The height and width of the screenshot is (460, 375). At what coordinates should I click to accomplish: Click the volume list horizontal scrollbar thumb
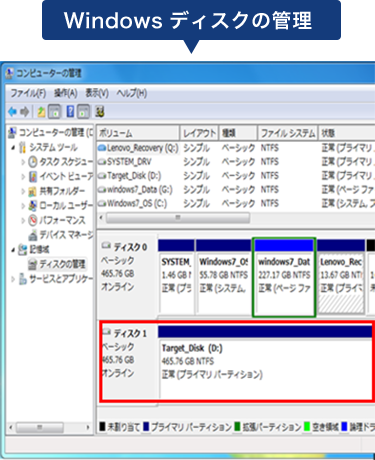(178, 218)
